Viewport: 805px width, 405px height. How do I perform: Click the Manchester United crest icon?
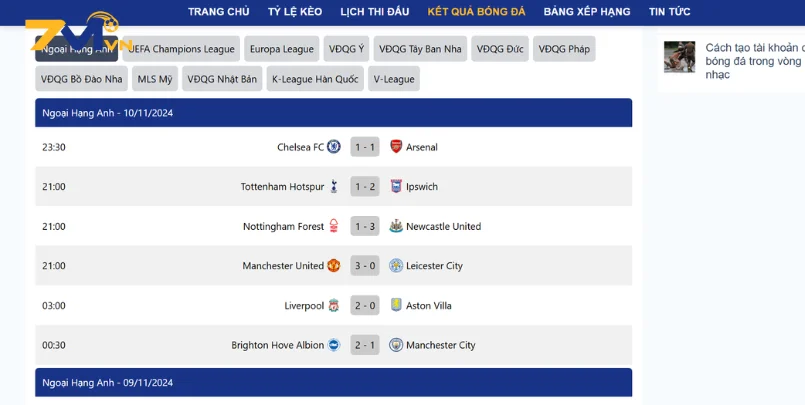click(x=334, y=266)
